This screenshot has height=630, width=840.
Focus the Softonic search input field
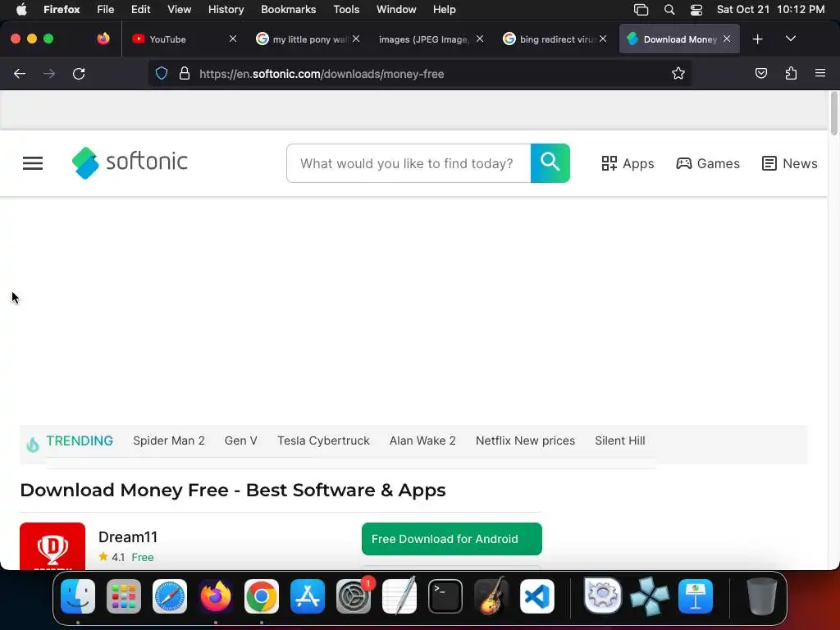pyautogui.click(x=409, y=163)
